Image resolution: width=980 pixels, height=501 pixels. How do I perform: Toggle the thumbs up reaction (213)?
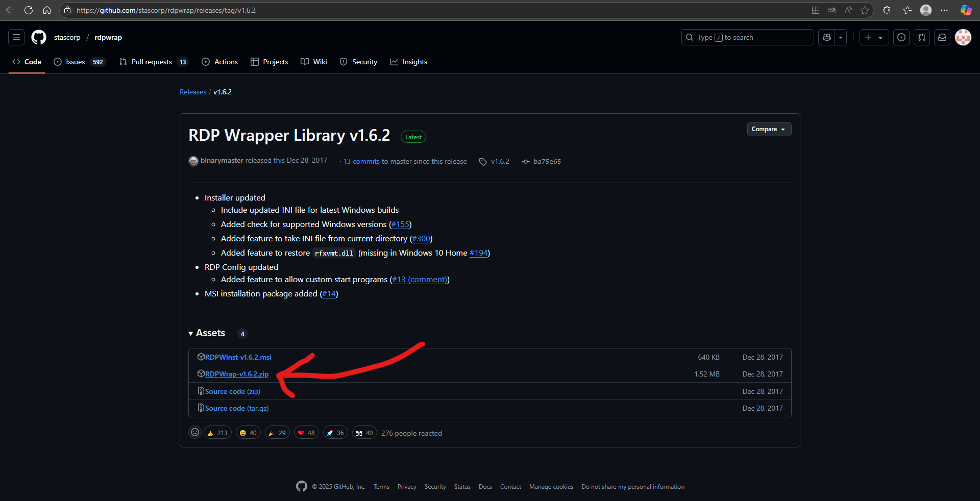[217, 433]
